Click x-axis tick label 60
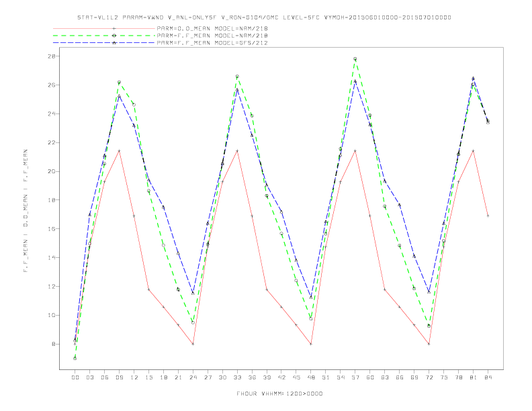This screenshot has width=532, height=411. (370, 377)
